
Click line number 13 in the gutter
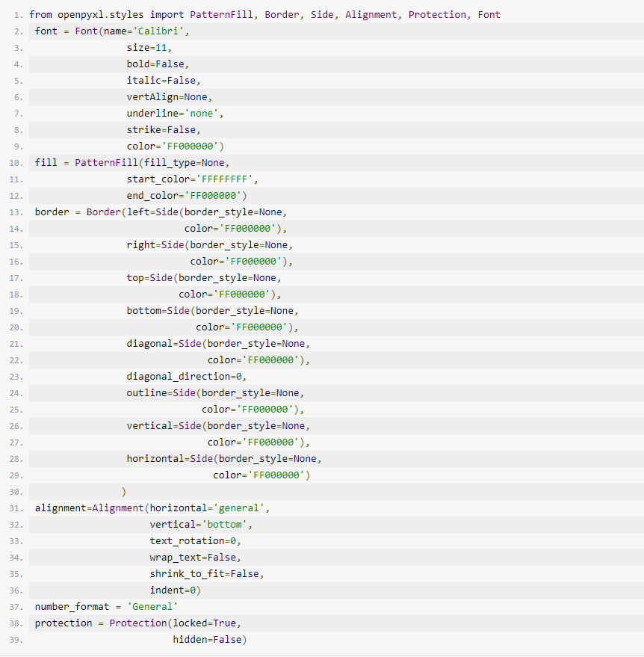(16, 212)
